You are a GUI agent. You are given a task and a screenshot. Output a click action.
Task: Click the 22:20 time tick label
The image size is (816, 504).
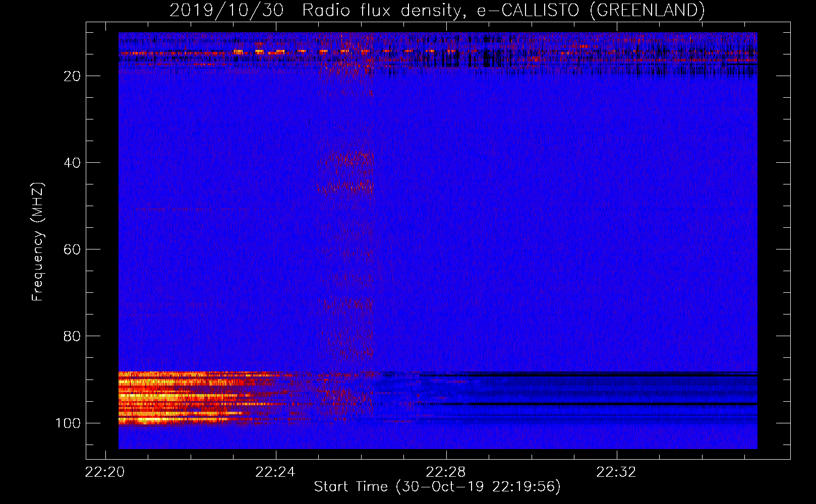(x=105, y=472)
